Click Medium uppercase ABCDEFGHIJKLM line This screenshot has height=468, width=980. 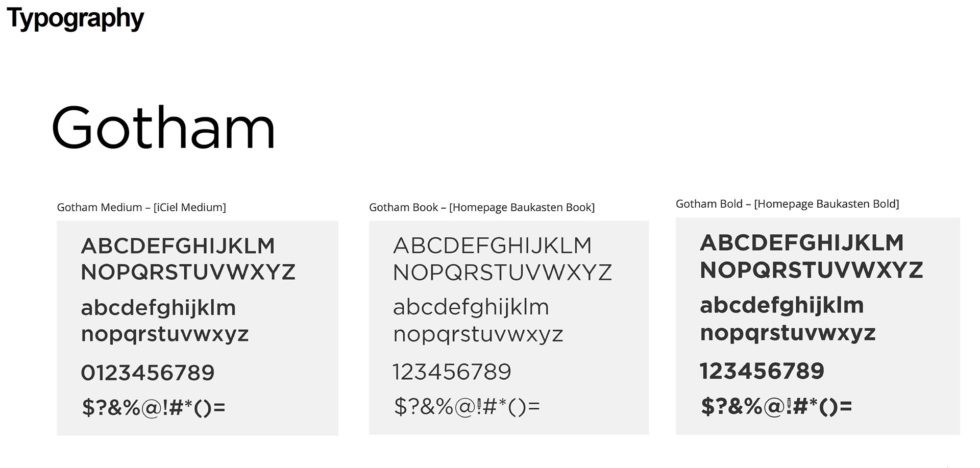point(178,246)
